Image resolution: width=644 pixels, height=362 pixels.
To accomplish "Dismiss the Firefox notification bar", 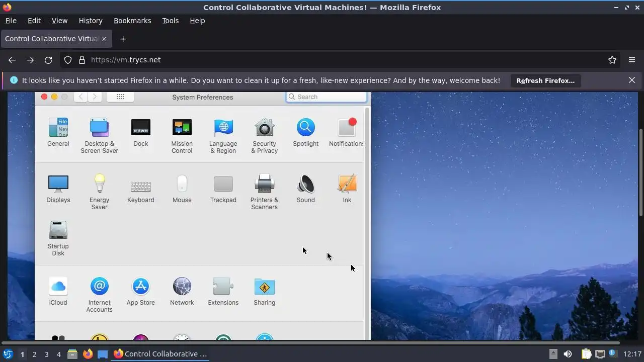I will [632, 80].
